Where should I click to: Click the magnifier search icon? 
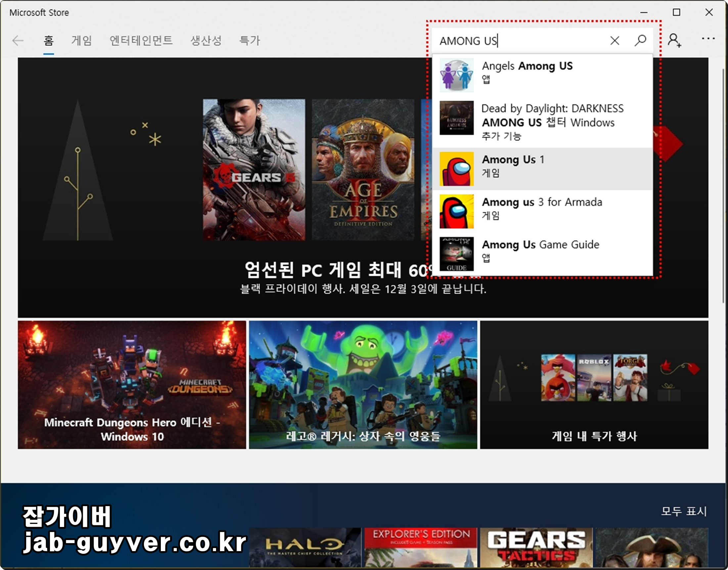(x=640, y=40)
